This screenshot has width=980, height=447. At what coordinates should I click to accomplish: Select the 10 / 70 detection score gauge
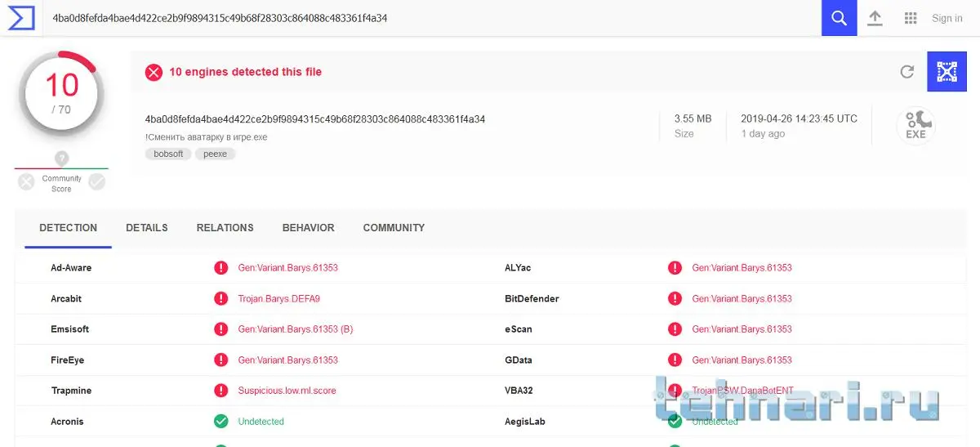[62, 94]
